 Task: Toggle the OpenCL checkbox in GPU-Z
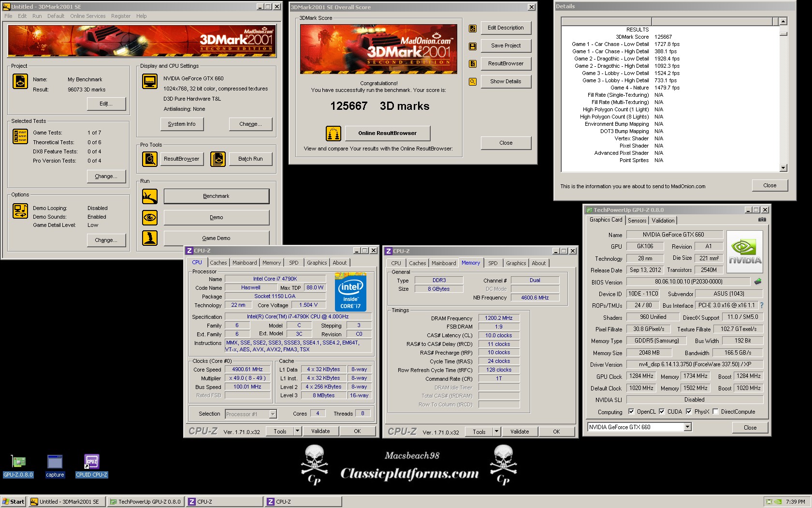click(x=631, y=412)
